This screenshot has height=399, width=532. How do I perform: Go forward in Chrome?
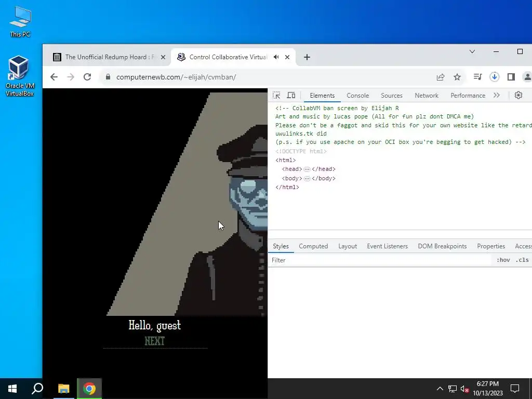coord(71,77)
